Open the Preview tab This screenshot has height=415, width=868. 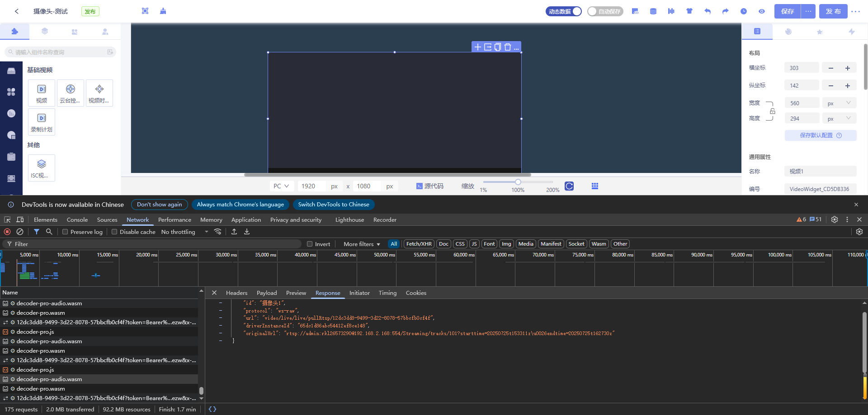point(296,293)
